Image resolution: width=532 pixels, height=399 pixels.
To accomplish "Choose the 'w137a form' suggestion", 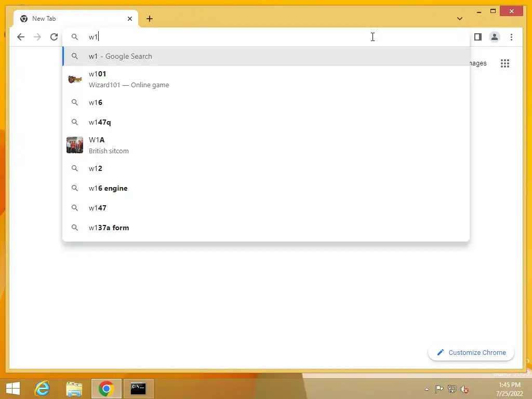I will (266, 228).
